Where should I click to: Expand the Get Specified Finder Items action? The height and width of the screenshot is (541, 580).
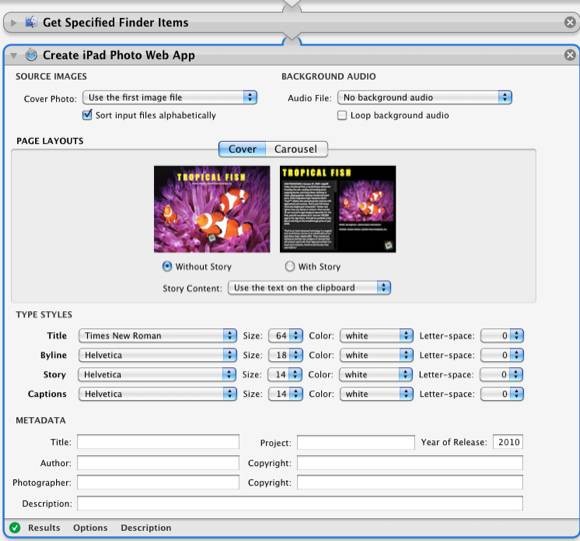(x=13, y=23)
